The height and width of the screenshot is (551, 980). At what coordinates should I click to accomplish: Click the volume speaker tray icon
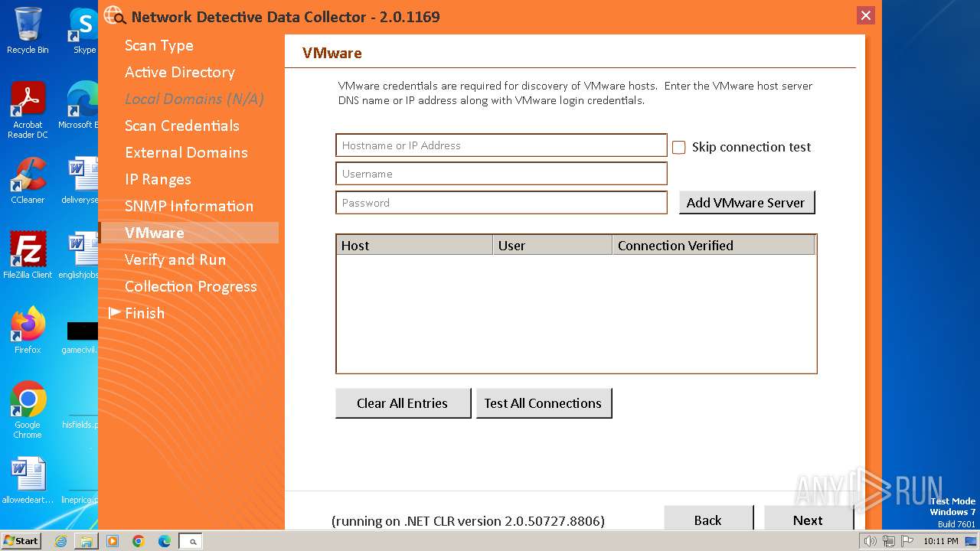coord(870,541)
